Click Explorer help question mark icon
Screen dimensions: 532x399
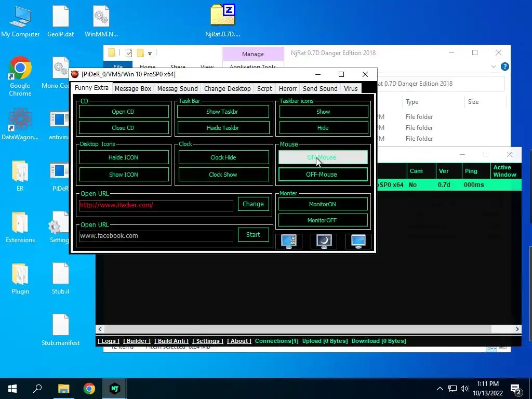pos(505,66)
